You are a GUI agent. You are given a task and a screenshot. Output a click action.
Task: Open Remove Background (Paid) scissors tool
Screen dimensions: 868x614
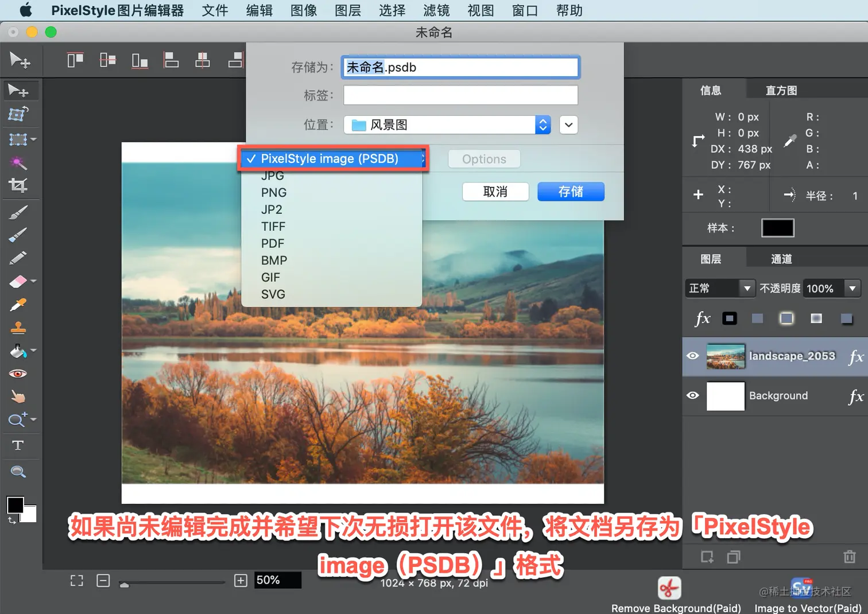(x=669, y=588)
